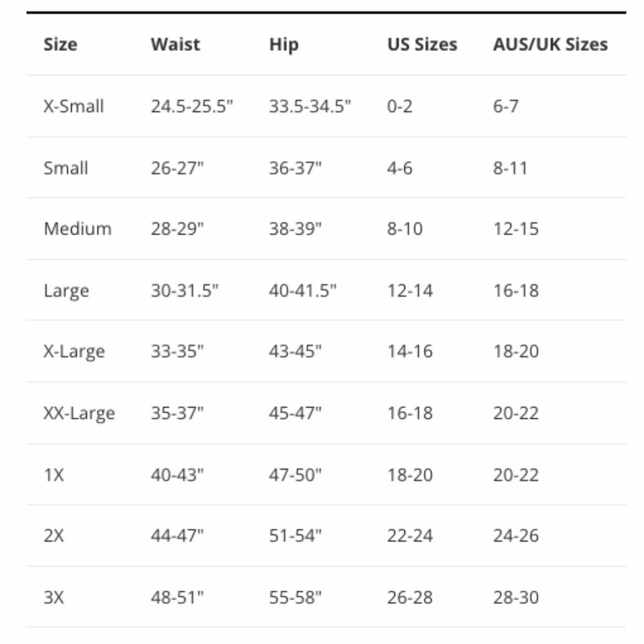Select the Large size row label
This screenshot has width=644, height=644.
coord(66,290)
